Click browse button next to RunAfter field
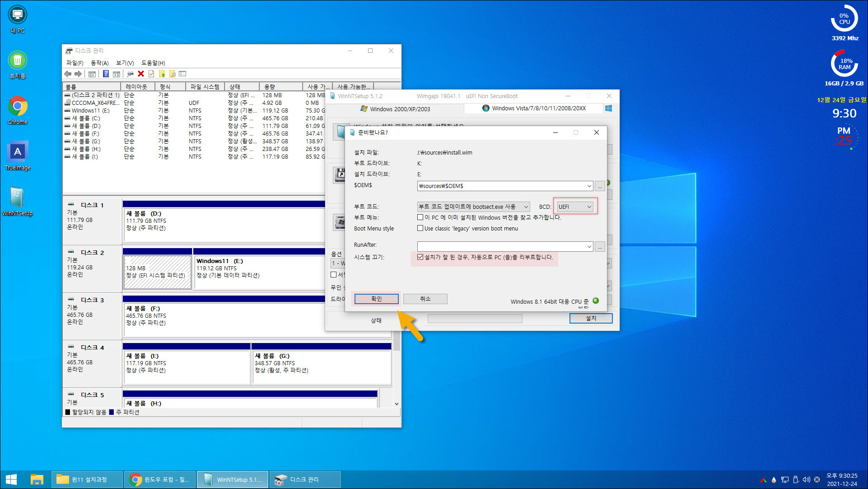The image size is (868, 489). click(x=600, y=247)
